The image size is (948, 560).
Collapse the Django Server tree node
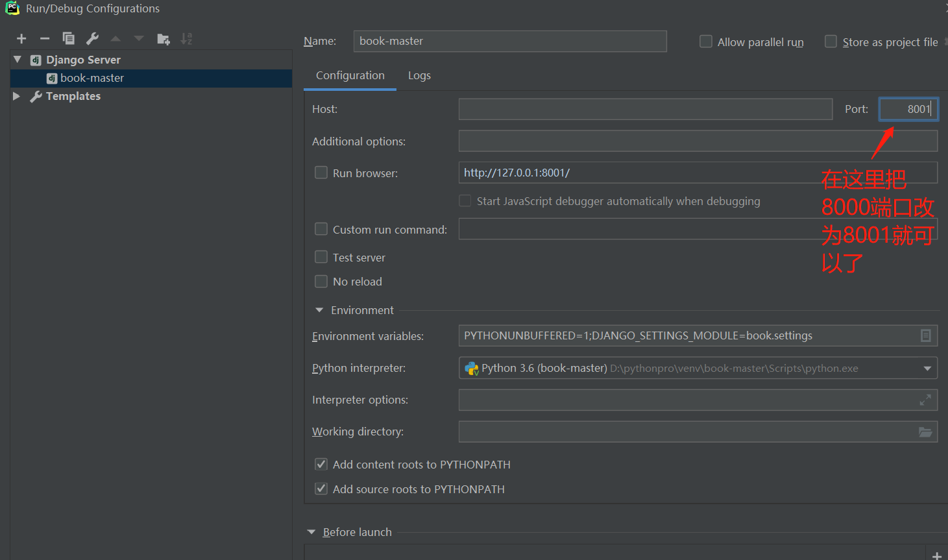(18, 60)
